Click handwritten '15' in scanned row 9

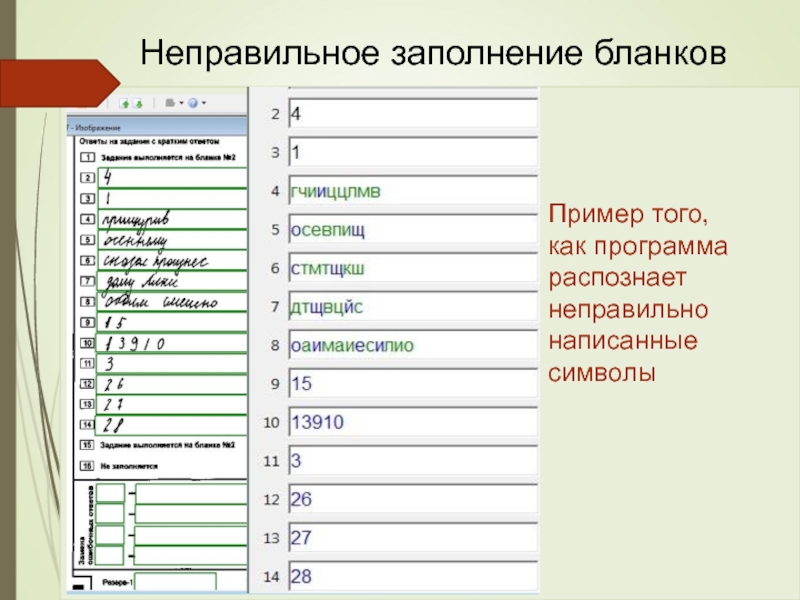115,322
